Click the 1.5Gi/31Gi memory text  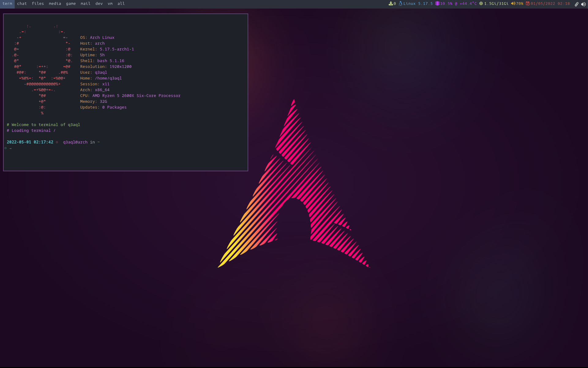[496, 4]
